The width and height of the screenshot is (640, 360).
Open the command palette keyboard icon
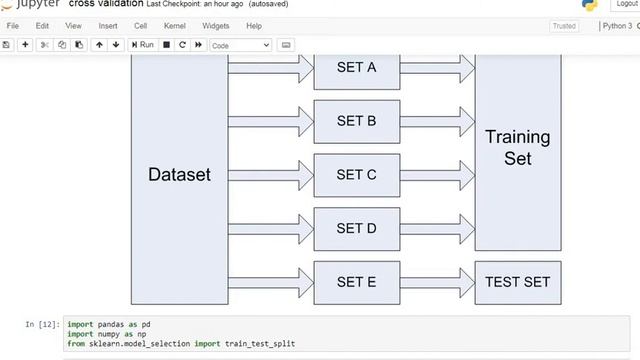click(x=286, y=45)
